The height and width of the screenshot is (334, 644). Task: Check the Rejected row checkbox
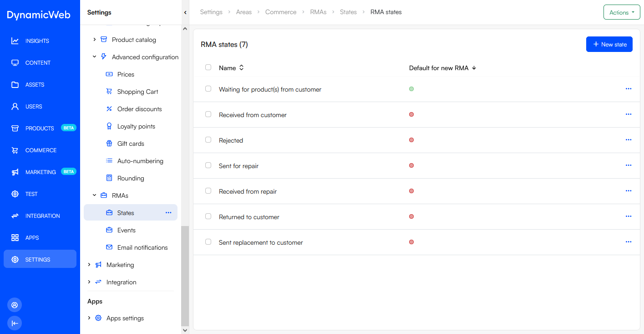coord(208,140)
